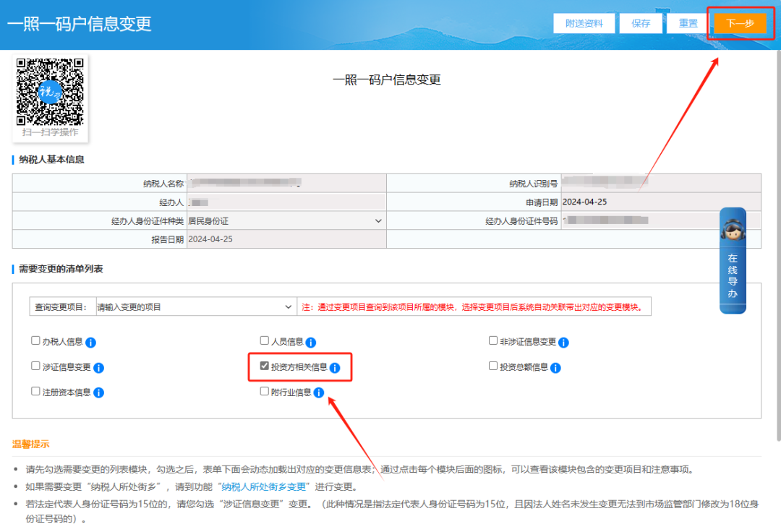Click the 下一步 button
This screenshot has height=532, width=781.
[740, 23]
